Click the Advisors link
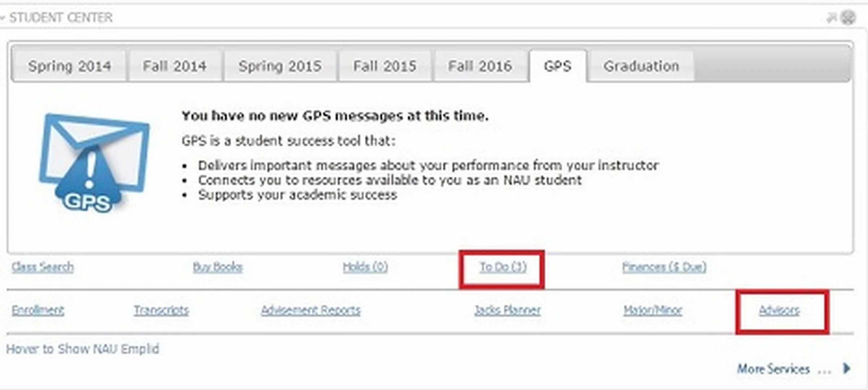The image size is (868, 390). tap(779, 310)
